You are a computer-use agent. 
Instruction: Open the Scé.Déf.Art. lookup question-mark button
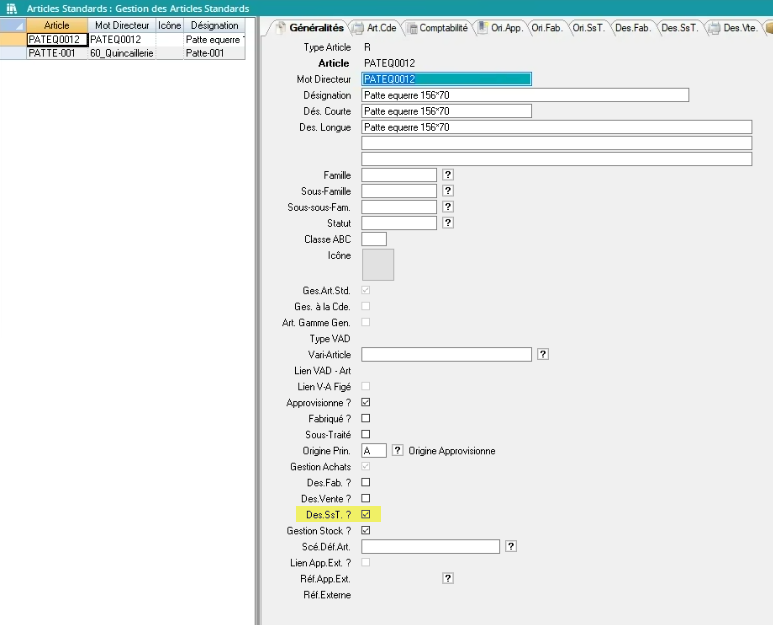pos(511,546)
